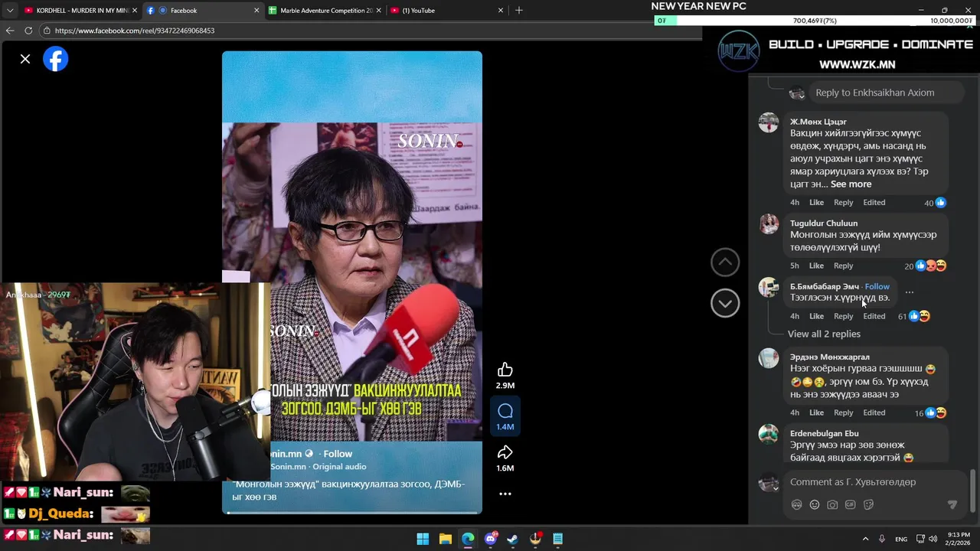View reactions on Tuguldur Chuluun's comment
The image size is (980, 551).
tap(926, 266)
